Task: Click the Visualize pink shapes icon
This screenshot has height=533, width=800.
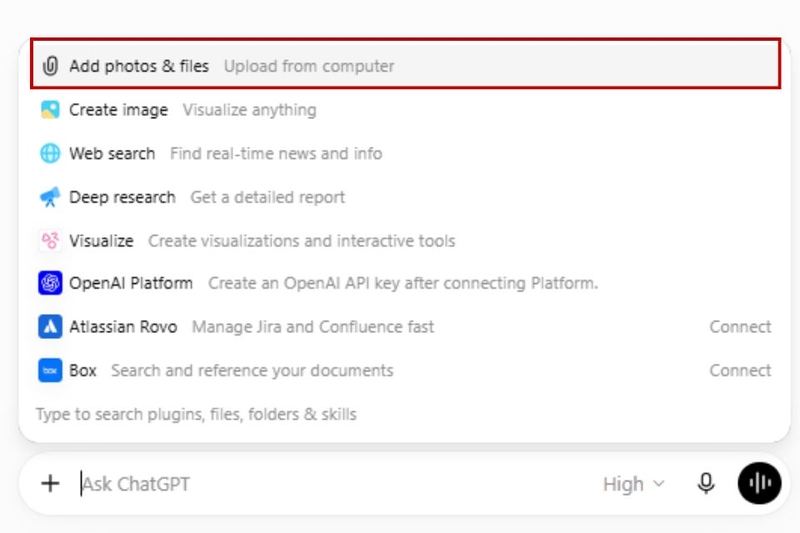Action: pos(50,240)
